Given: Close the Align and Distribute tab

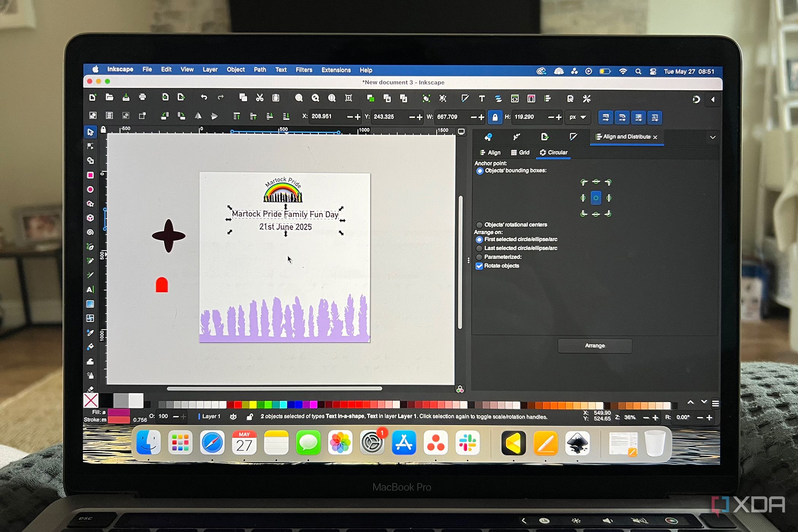Looking at the screenshot, I should pos(655,137).
